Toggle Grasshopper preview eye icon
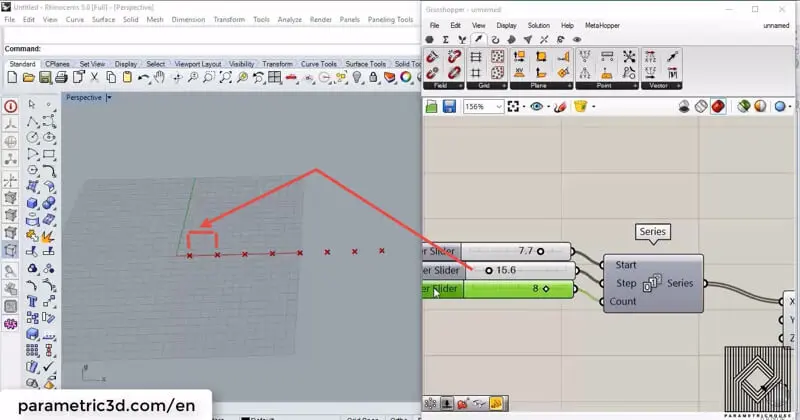This screenshot has width=800, height=420. 538,106
